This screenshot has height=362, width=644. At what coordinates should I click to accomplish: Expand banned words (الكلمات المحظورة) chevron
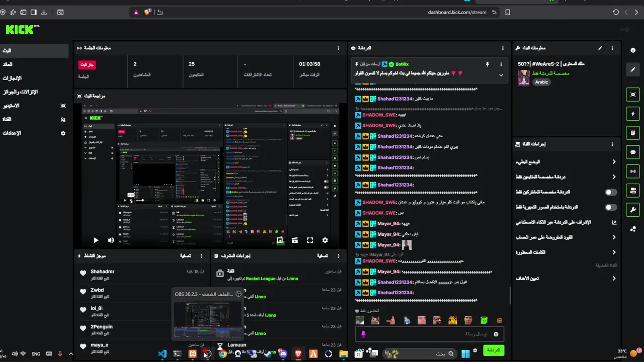tap(614, 252)
